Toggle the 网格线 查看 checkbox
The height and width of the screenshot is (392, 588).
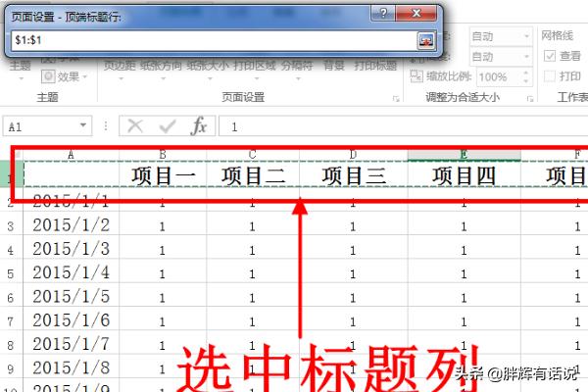tap(550, 56)
